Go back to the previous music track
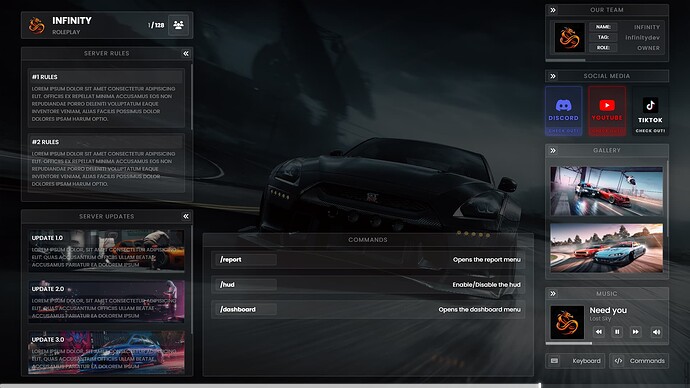The width and height of the screenshot is (690, 388). tap(598, 332)
